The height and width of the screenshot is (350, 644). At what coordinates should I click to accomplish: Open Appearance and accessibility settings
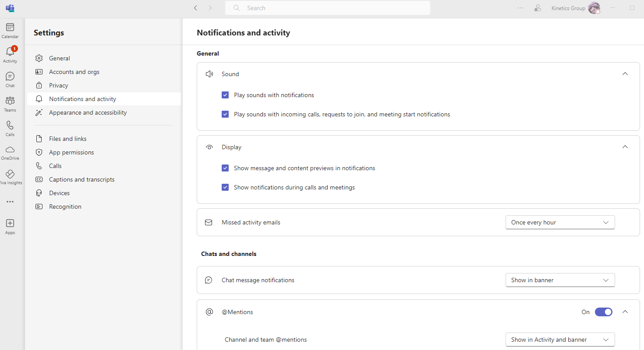(x=88, y=112)
